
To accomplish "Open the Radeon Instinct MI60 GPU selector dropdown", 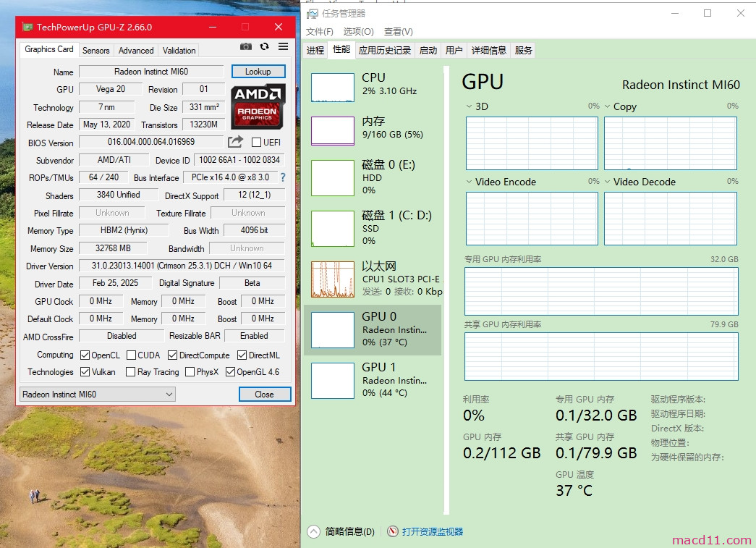I will [x=98, y=394].
